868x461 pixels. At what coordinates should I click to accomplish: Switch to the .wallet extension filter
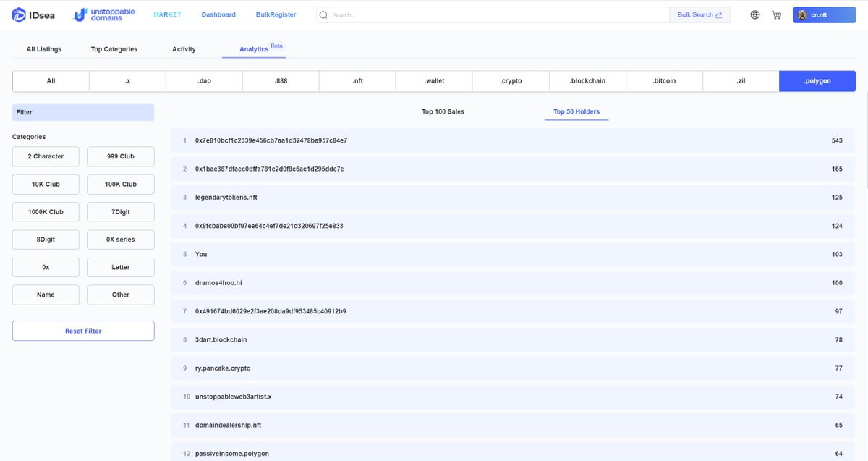point(434,80)
